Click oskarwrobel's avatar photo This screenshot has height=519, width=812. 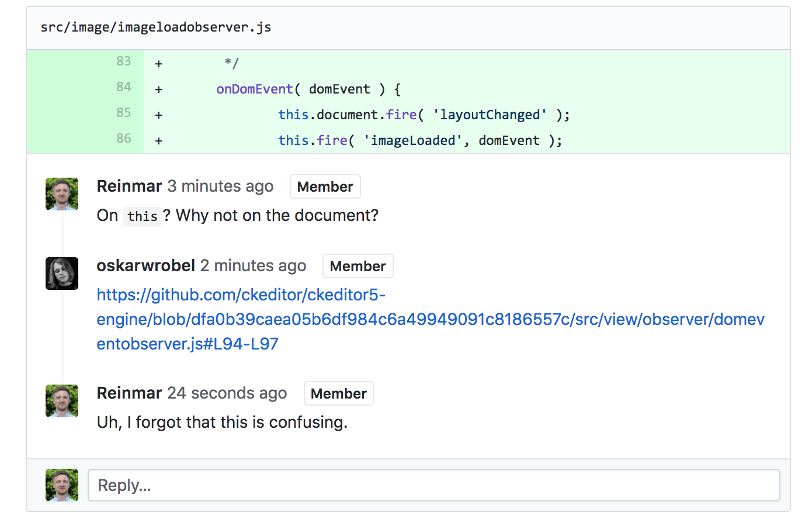(61, 274)
